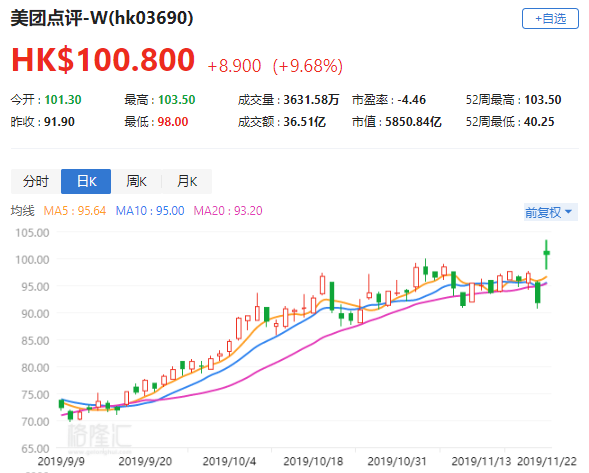Click the 75.00 price axis label

click(35, 394)
